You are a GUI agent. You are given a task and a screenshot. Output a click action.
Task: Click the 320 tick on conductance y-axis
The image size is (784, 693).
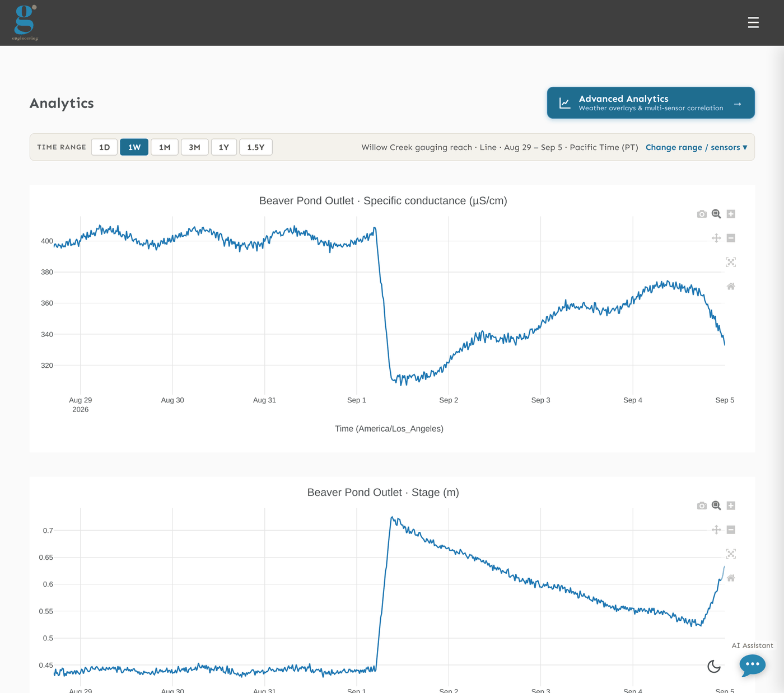pyautogui.click(x=47, y=366)
